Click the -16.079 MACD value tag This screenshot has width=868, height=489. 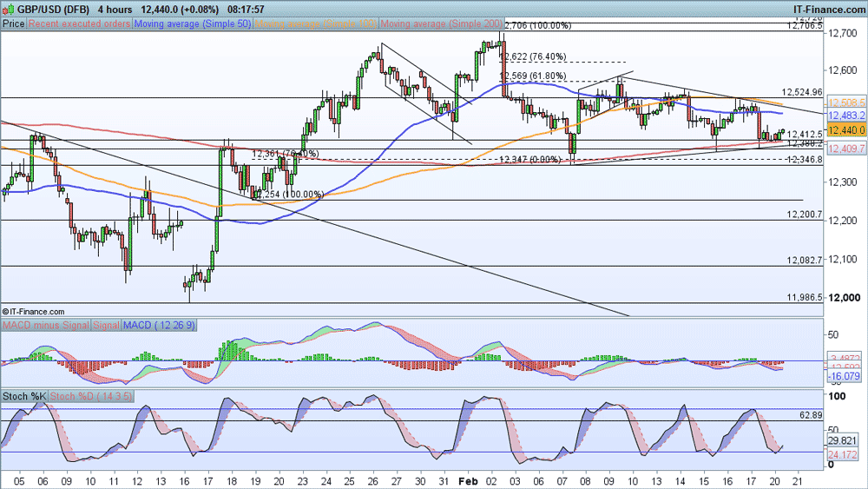(x=845, y=377)
